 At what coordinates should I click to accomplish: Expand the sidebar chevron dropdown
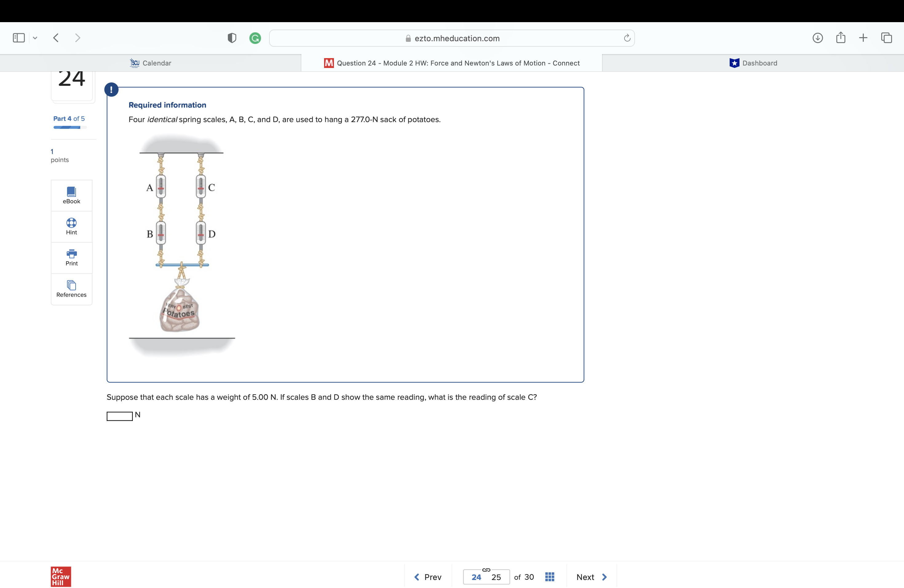tap(35, 38)
